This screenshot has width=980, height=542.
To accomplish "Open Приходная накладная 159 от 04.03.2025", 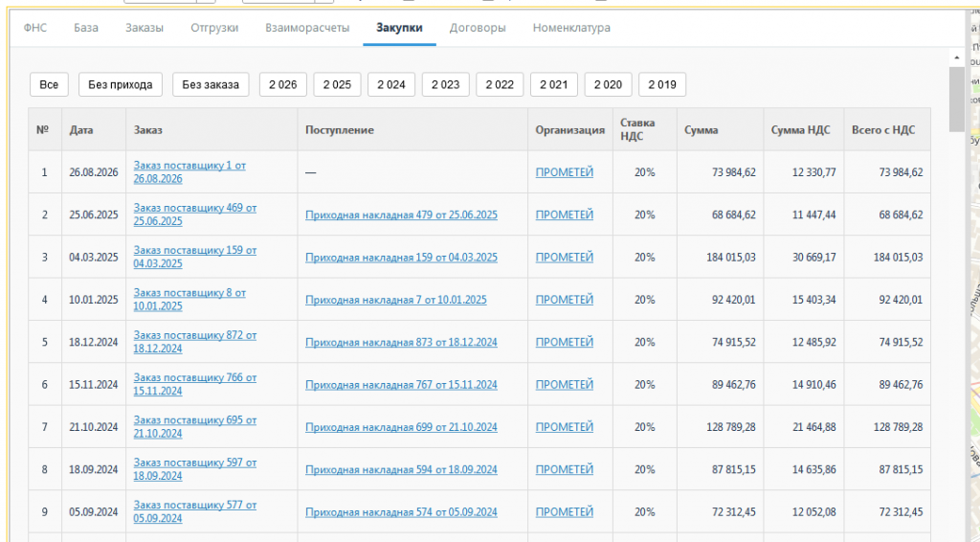I will tap(401, 257).
